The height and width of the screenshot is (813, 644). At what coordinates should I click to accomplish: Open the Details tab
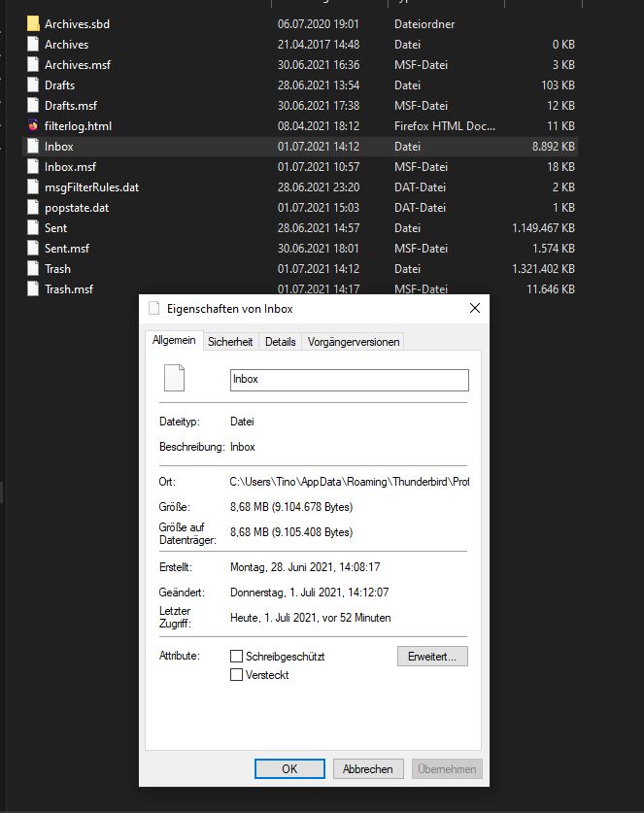280,341
